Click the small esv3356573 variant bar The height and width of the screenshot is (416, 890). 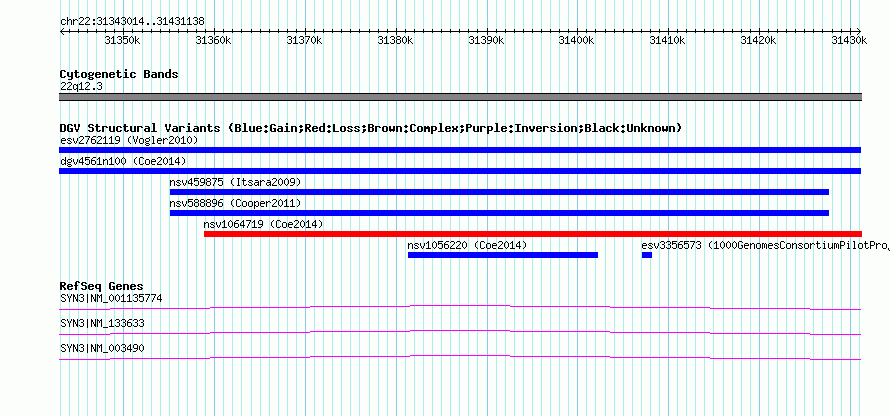pyautogui.click(x=646, y=255)
